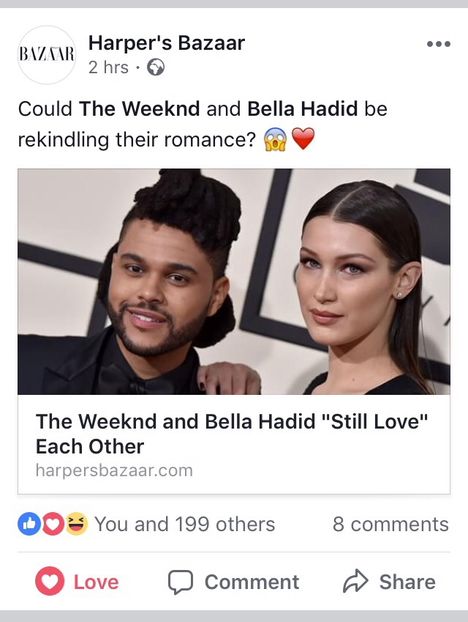This screenshot has height=622, width=468.
Task: Tap the Harper's Bazaar profile logo
Action: [x=47, y=55]
